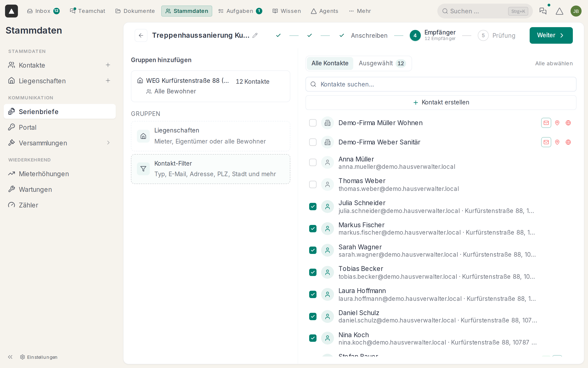Check the Demo-Firma Müller Wohnen checkbox

coord(313,123)
